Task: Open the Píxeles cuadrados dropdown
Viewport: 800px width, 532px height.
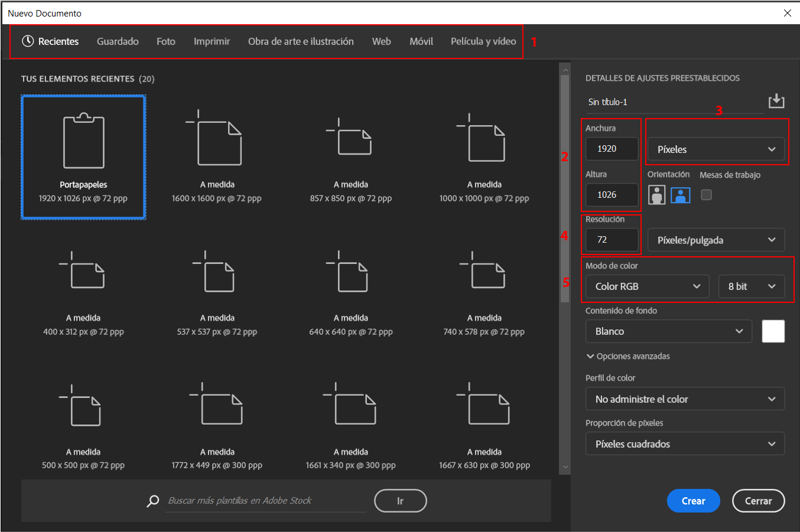Action: [x=685, y=444]
